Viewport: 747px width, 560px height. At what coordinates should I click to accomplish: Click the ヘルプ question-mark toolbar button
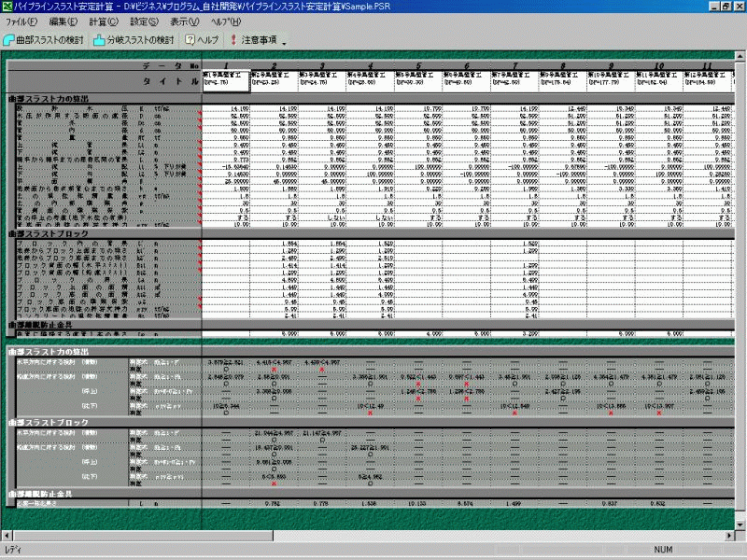203,40
